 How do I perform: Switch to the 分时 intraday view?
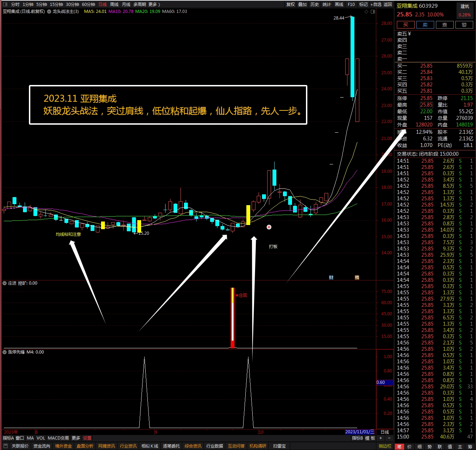(x=15, y=5)
